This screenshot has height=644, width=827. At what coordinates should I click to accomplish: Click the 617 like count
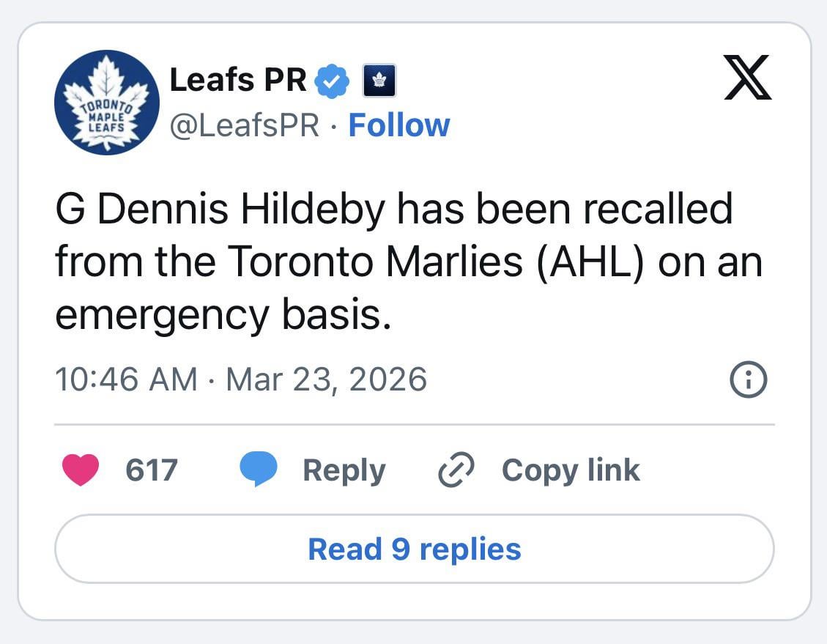(x=152, y=470)
